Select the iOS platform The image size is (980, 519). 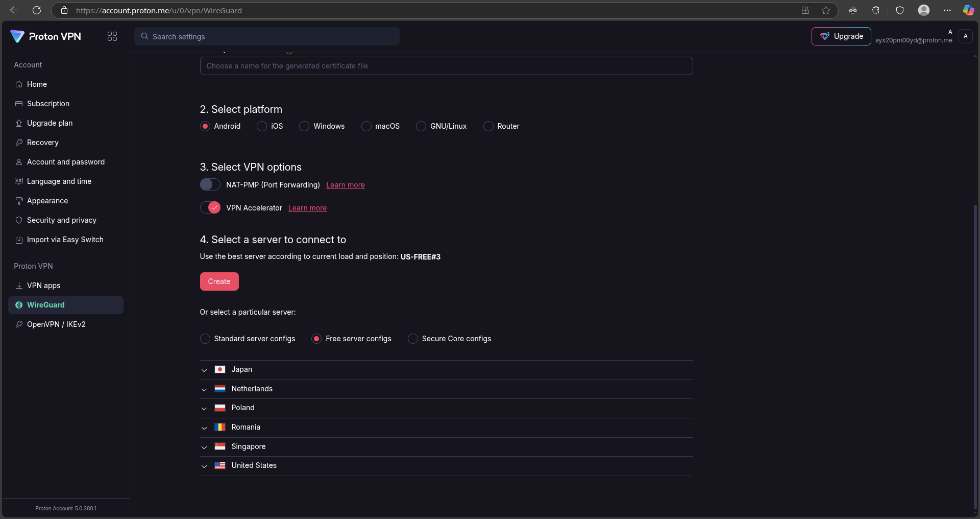(262, 126)
